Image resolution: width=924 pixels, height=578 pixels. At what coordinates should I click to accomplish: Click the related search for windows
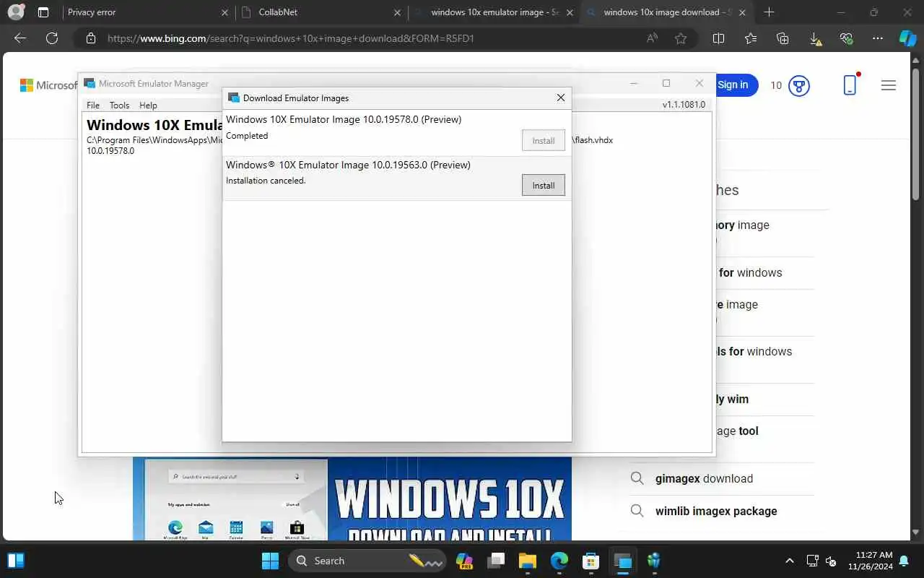(x=751, y=272)
